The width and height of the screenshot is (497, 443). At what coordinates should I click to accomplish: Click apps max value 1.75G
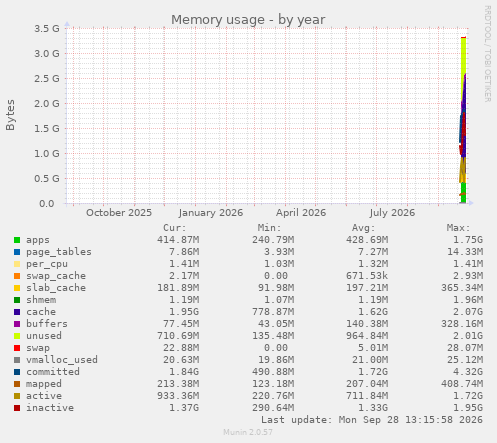click(468, 240)
